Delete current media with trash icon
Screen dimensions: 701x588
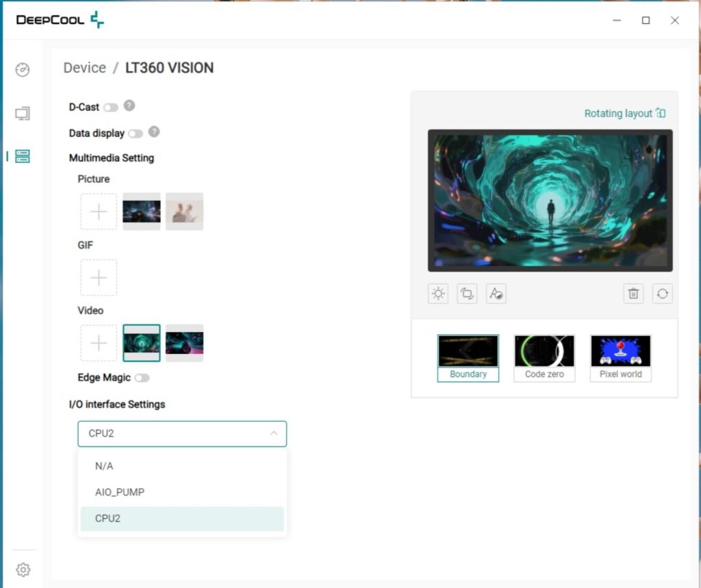click(633, 294)
